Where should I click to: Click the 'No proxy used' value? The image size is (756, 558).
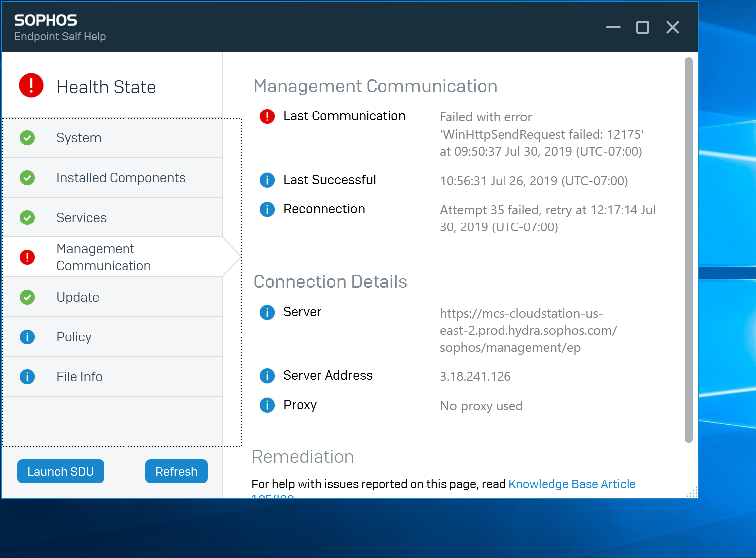pos(481,406)
